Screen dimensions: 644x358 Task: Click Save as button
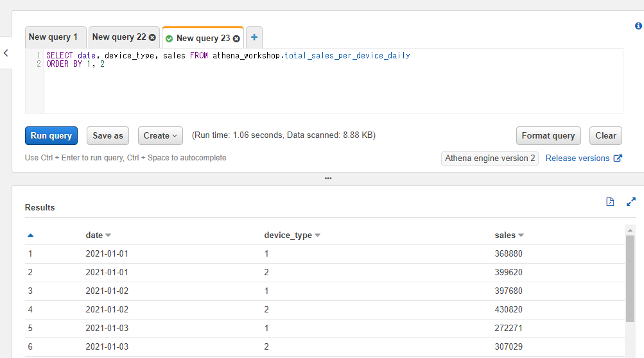pos(108,135)
